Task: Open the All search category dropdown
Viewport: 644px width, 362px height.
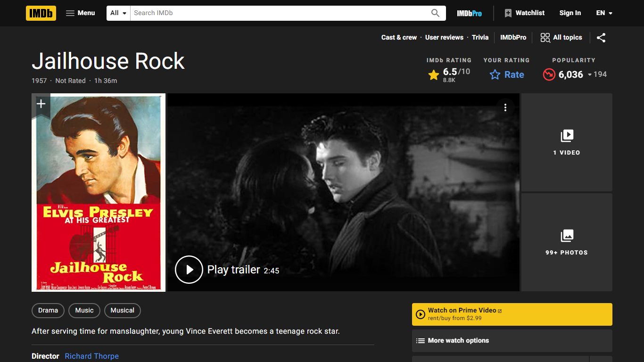Action: tap(118, 13)
